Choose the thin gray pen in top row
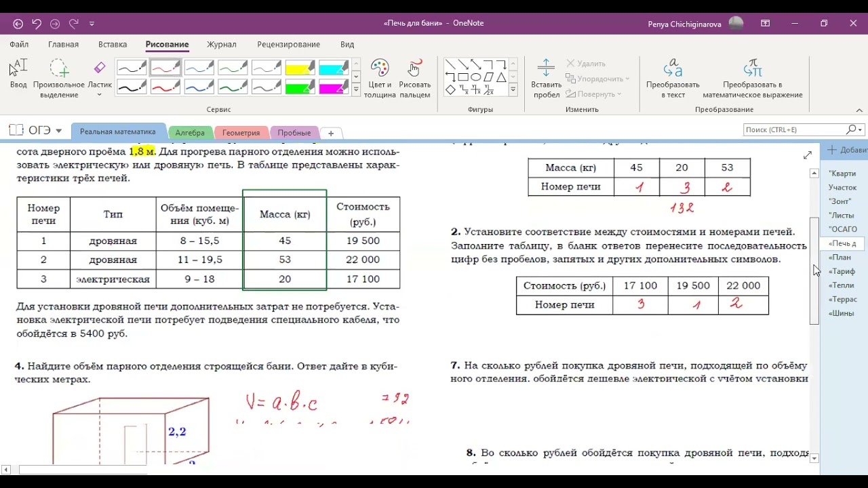This screenshot has height=488, width=868. (267, 68)
